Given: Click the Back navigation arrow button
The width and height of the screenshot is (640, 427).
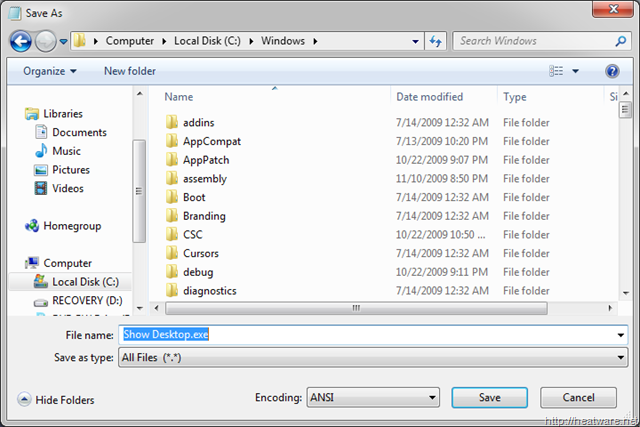Looking at the screenshot, I should [x=20, y=41].
